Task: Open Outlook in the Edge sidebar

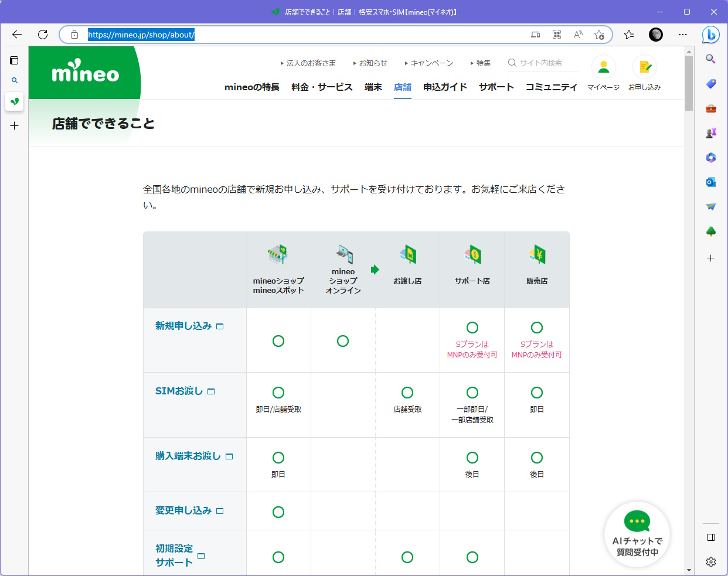Action: pos(710,182)
